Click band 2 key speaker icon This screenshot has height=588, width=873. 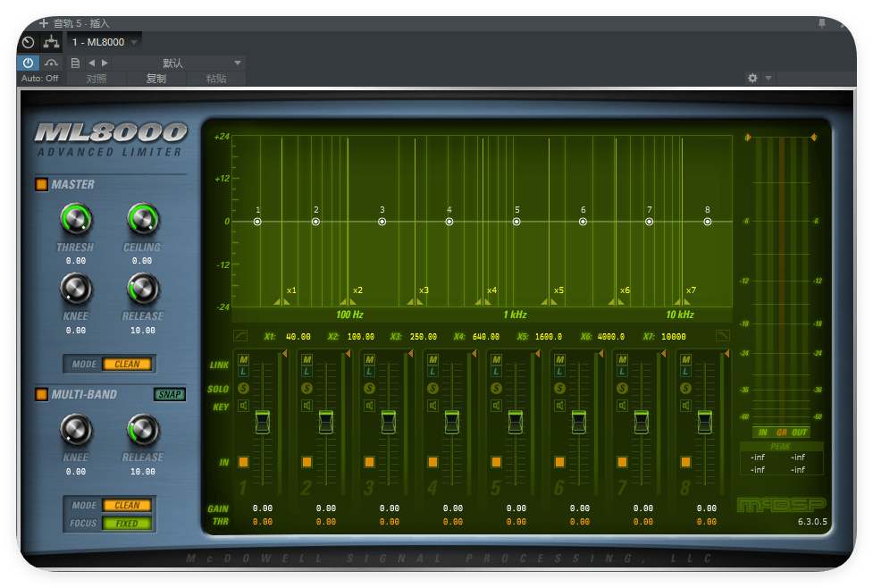click(306, 406)
